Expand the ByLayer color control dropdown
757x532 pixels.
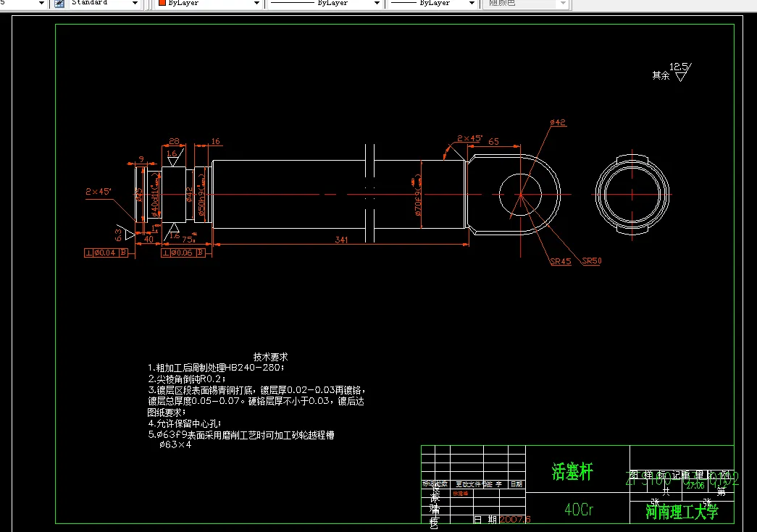pyautogui.click(x=256, y=4)
